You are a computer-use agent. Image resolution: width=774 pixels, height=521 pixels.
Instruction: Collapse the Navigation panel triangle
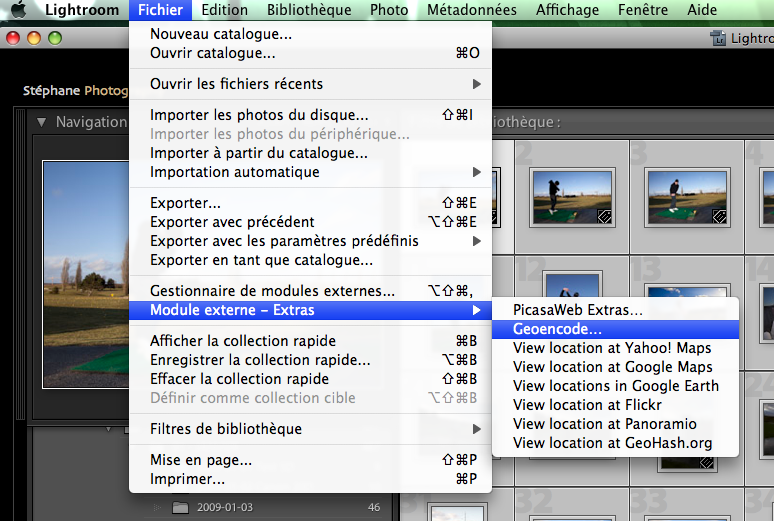(x=41, y=122)
